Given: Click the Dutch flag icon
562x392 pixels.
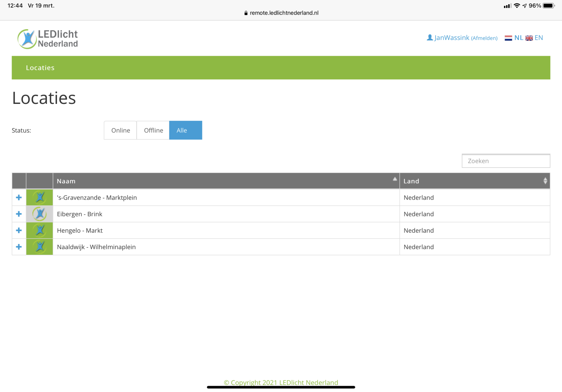Looking at the screenshot, I should [x=508, y=38].
